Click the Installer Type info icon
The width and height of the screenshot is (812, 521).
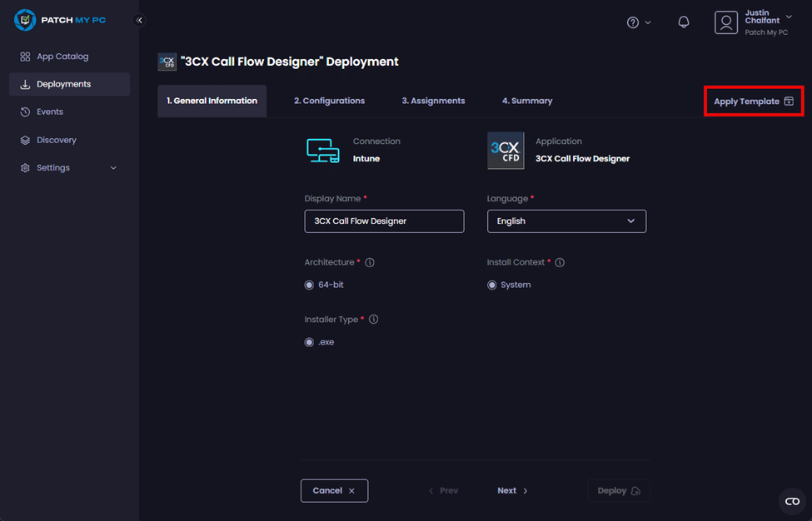click(374, 320)
